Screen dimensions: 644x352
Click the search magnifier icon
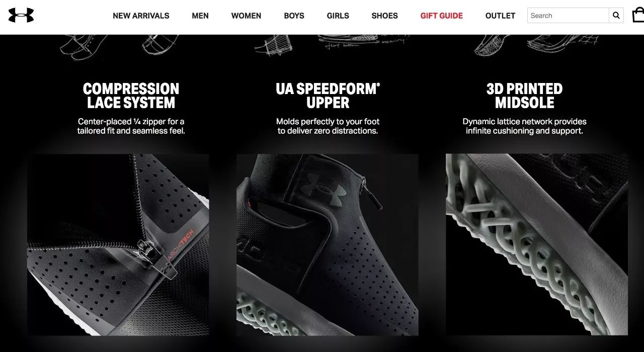tap(616, 16)
